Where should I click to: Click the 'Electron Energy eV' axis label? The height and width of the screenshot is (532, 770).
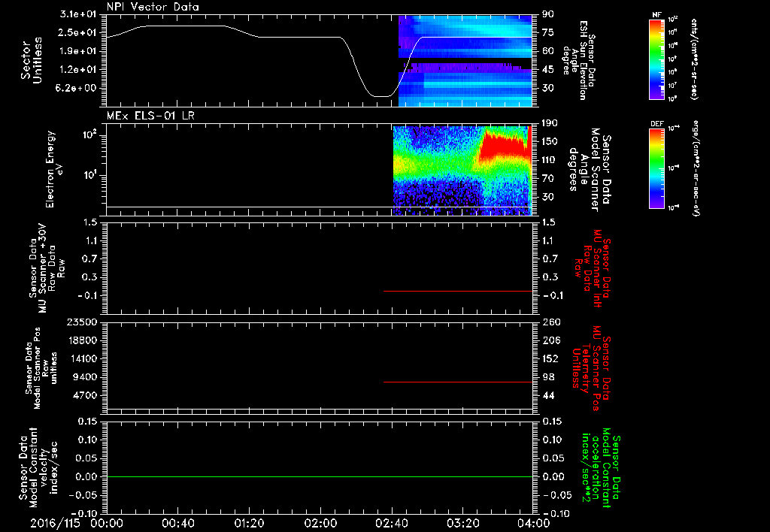tap(54, 170)
